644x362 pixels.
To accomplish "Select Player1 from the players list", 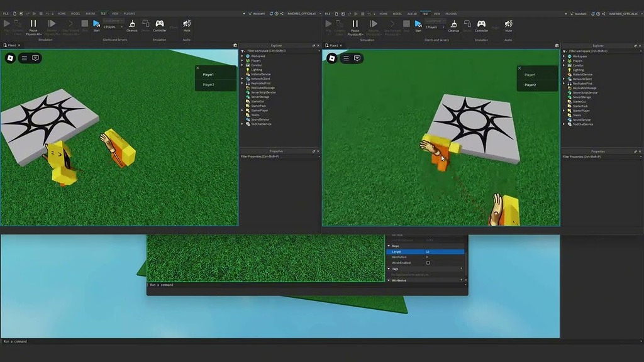I will 208,74.
